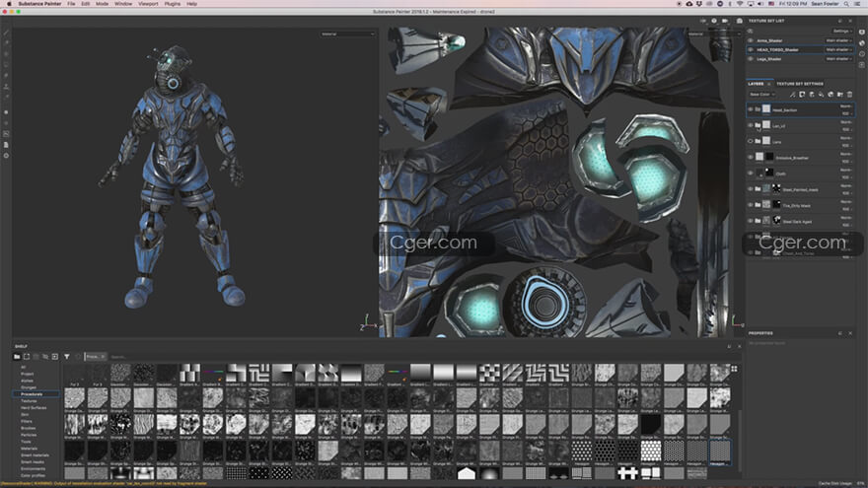Screen dimensions: 868x488
Task: Open the File menu
Action: (x=71, y=4)
